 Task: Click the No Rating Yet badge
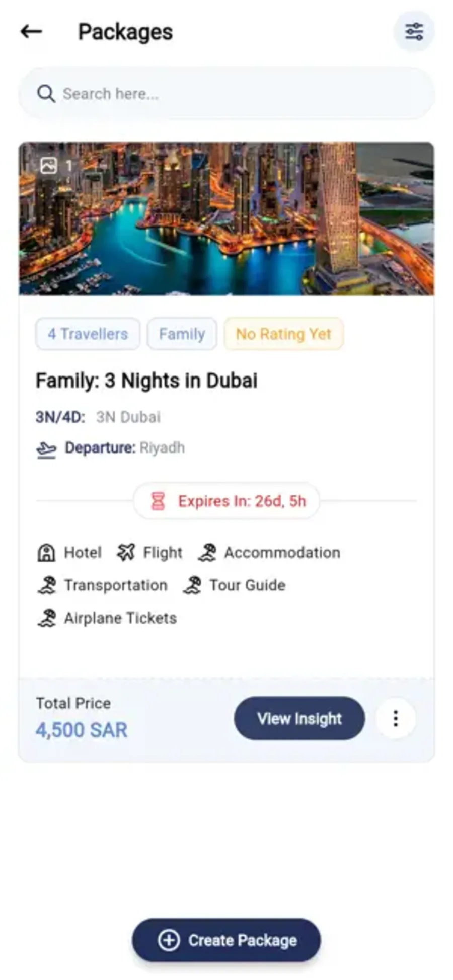tap(283, 334)
